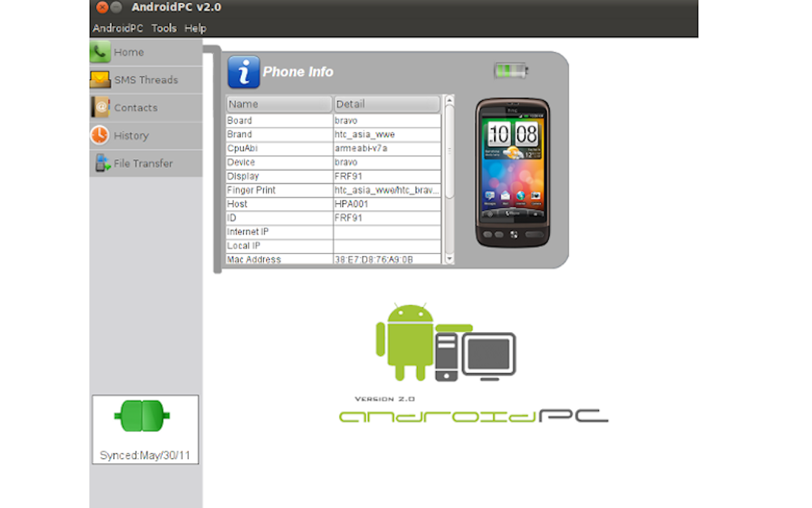The width and height of the screenshot is (812, 508).
Task: Click the Mac Address detail value
Action: pos(374,259)
